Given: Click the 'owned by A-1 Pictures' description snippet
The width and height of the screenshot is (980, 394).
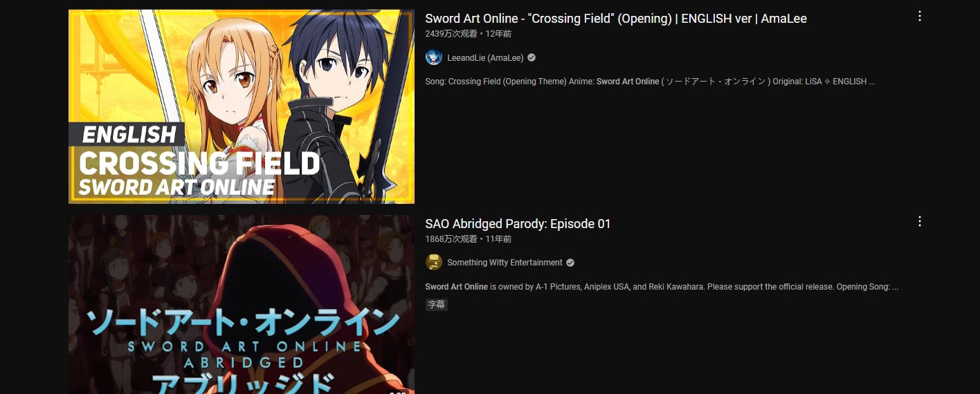Looking at the screenshot, I should pyautogui.click(x=662, y=287).
